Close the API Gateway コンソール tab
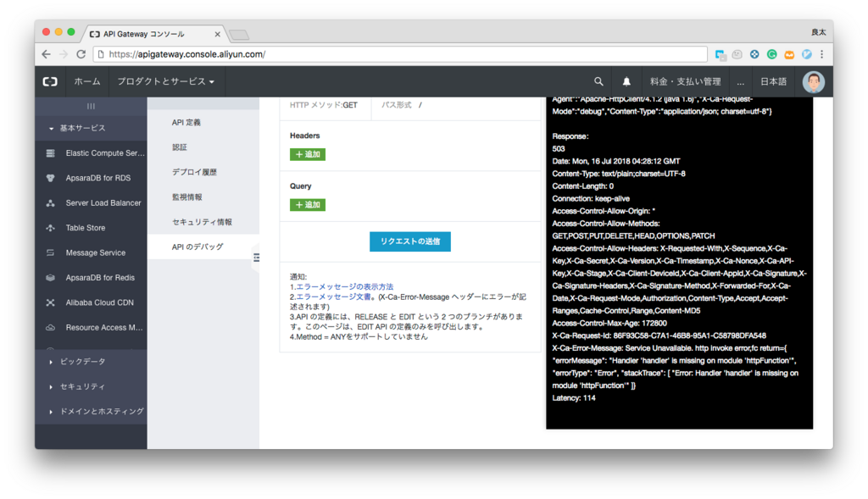This screenshot has width=868, height=499. click(217, 34)
